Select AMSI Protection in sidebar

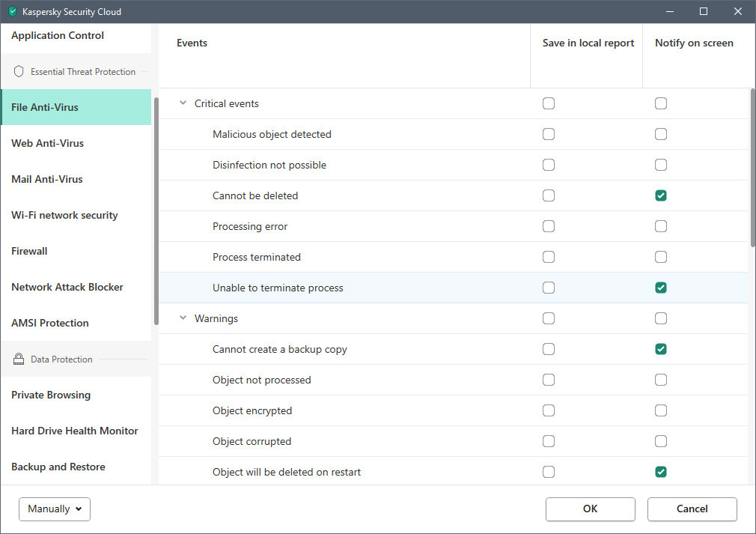tap(76, 323)
